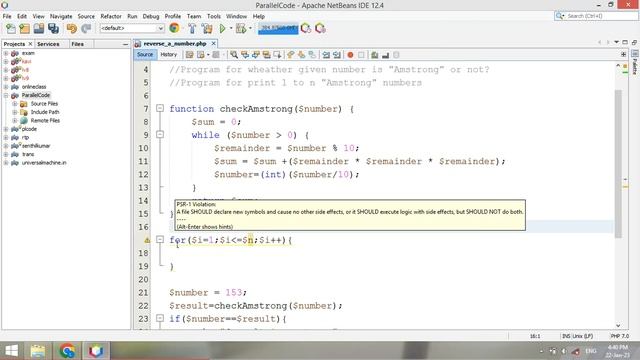Start macro recording with the red circle icon

pos(350,55)
